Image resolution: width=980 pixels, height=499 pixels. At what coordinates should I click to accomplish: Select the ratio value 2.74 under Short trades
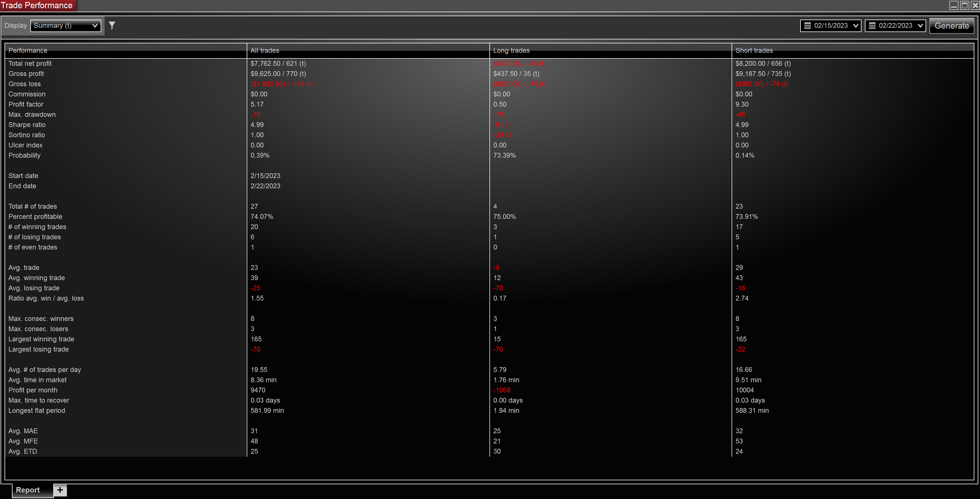742,299
